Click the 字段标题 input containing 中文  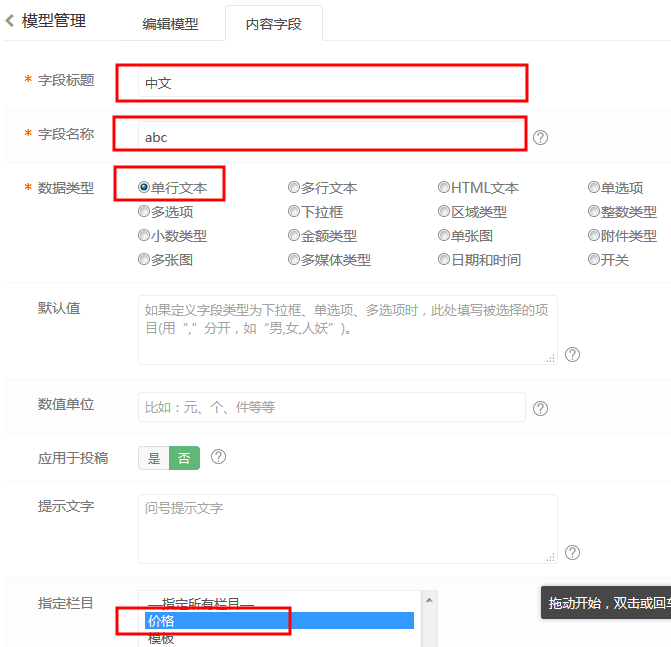(x=332, y=83)
